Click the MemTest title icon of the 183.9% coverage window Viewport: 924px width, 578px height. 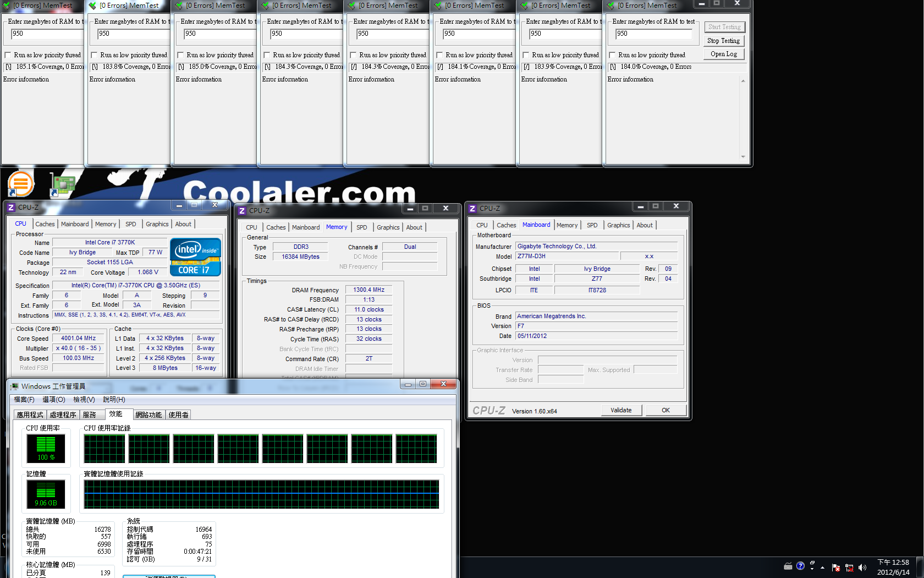coord(524,6)
